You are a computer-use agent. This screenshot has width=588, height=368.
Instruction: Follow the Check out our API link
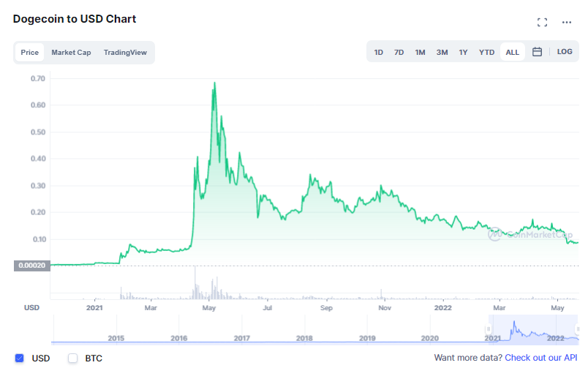tap(540, 358)
